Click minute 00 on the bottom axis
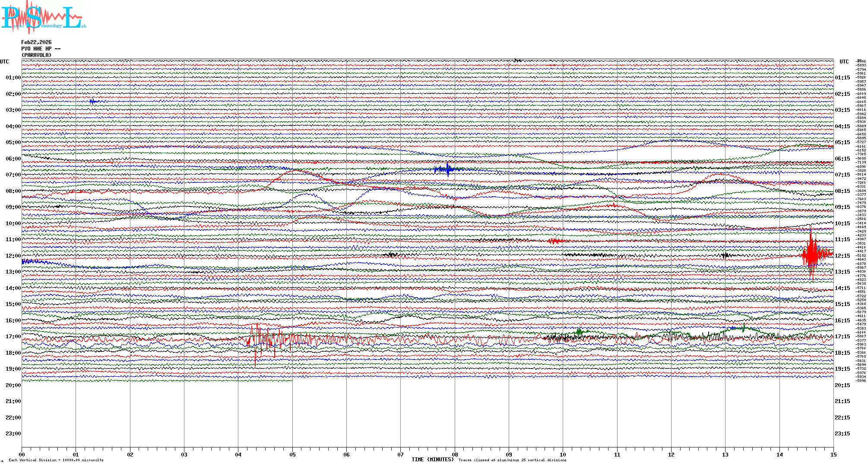 (22, 454)
